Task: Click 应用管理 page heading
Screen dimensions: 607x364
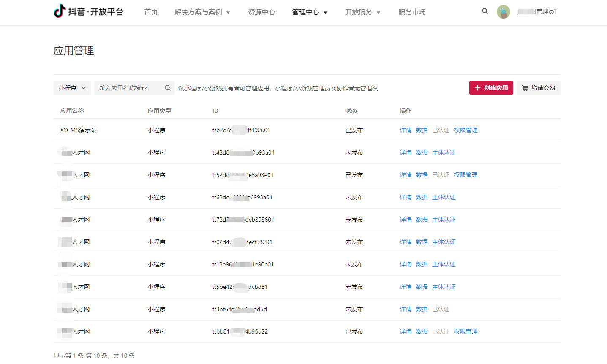Action: 74,51
